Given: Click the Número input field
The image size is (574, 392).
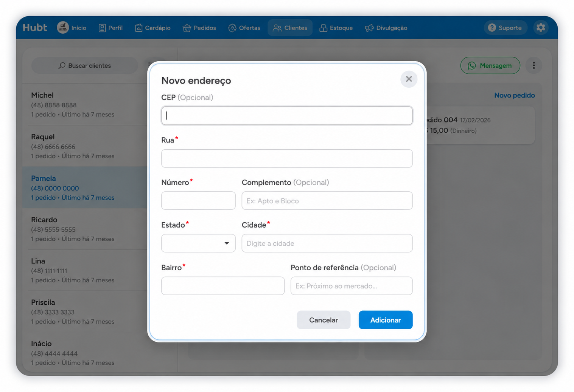Looking at the screenshot, I should click(198, 201).
